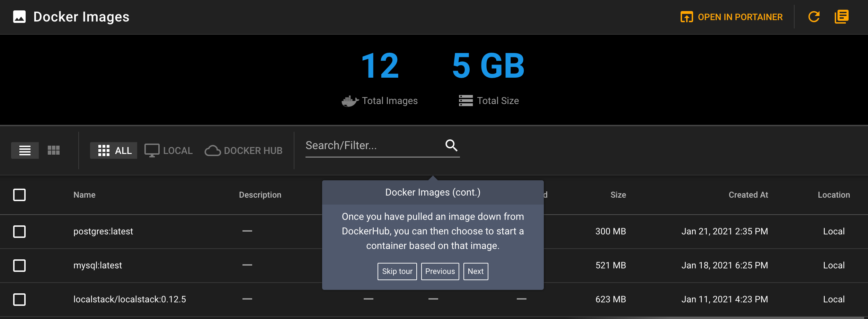868x319 pixels.
Task: Click the 521 MB size cell
Action: pos(611,265)
